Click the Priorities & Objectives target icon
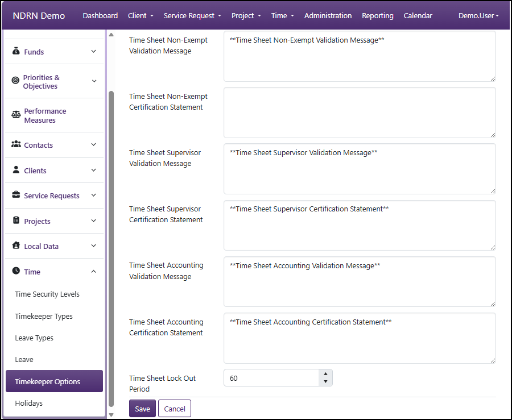Viewport: 512px width, 420px height. (x=15, y=80)
